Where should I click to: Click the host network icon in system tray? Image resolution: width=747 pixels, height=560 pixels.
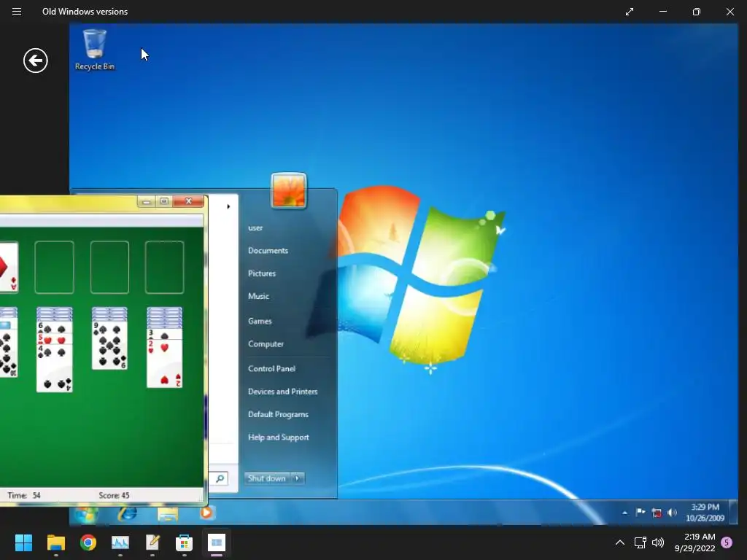pyautogui.click(x=640, y=542)
